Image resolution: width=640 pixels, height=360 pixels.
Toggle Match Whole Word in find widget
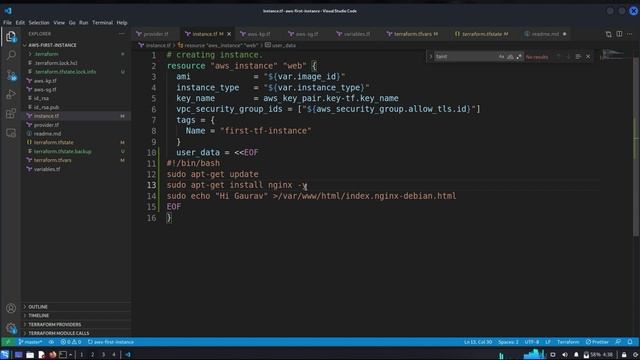click(510, 57)
